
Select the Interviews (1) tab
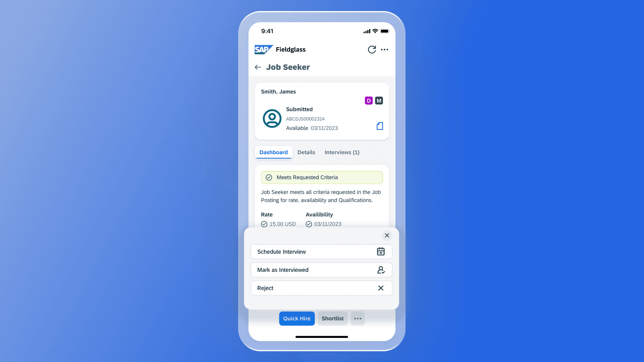(x=342, y=152)
